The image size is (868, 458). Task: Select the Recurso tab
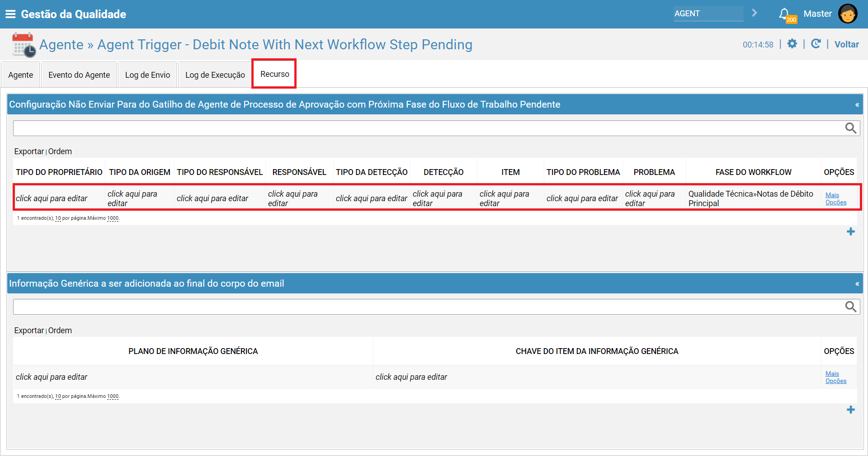(274, 74)
